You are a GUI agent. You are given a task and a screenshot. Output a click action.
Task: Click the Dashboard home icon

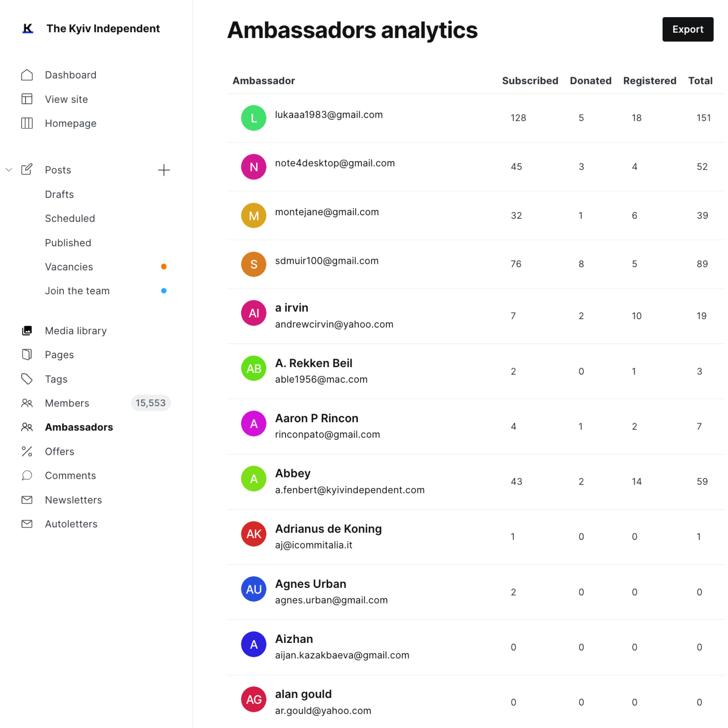tap(27, 75)
